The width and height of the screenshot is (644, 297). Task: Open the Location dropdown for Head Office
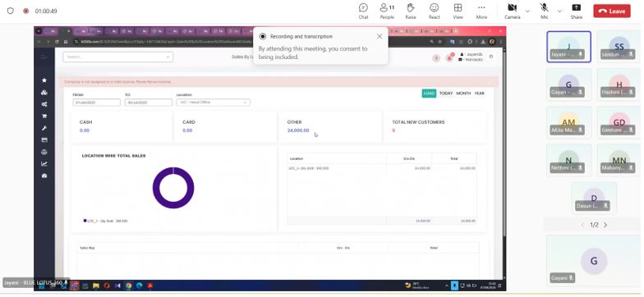click(214, 102)
